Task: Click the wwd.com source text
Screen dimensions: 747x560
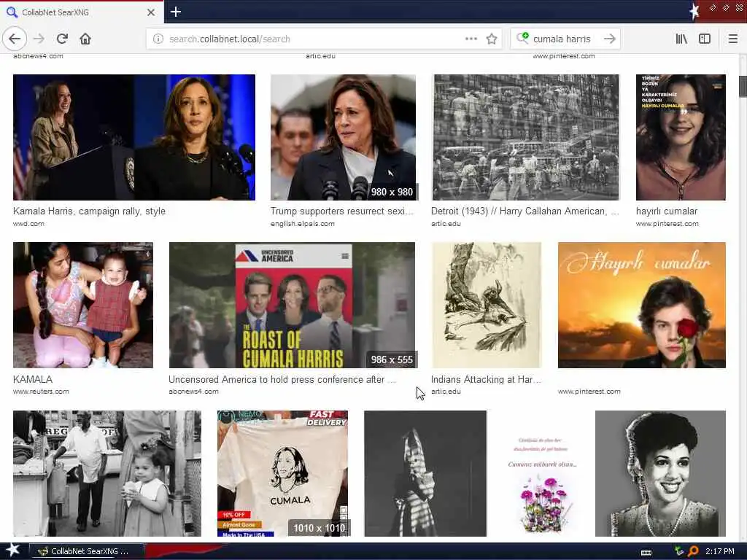Action: point(28,223)
